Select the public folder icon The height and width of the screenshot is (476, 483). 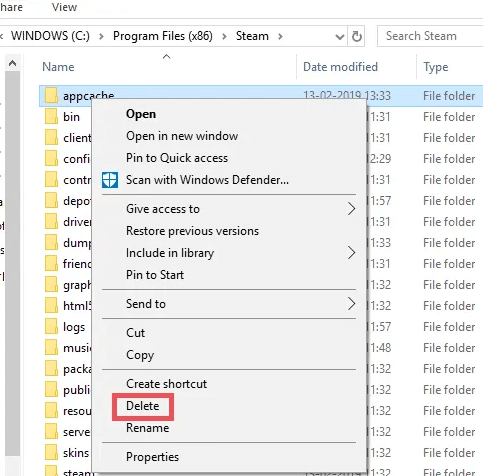point(51,390)
